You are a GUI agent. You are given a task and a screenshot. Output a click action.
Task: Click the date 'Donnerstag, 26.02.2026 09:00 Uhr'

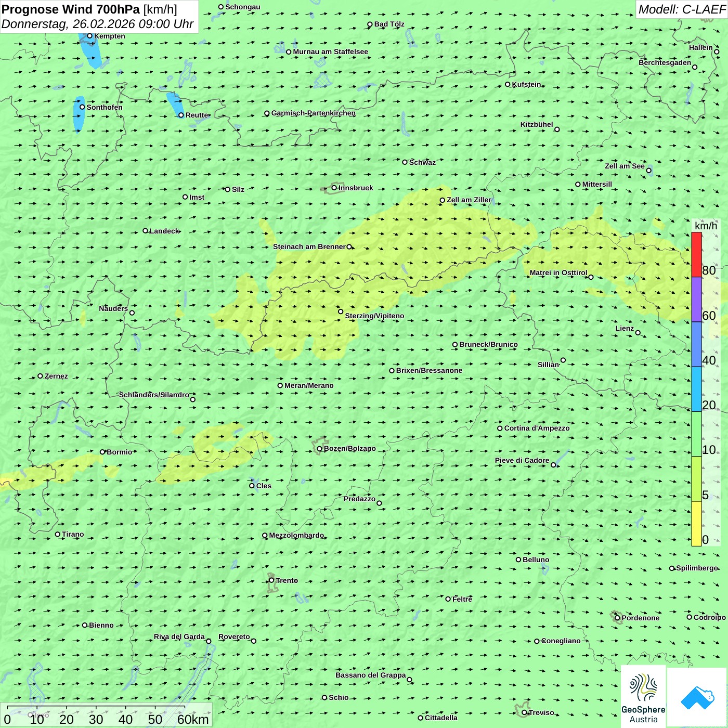tap(98, 24)
